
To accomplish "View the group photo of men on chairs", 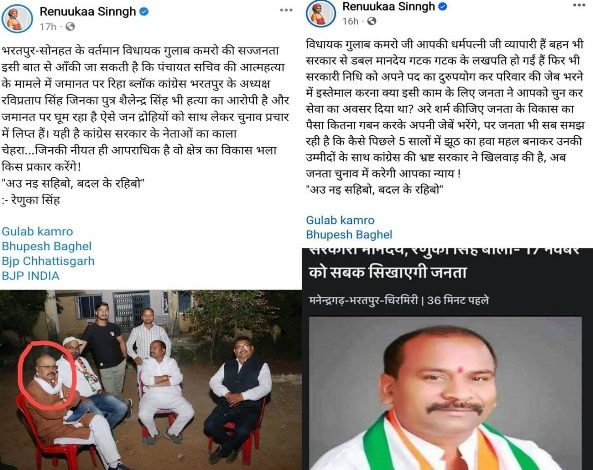I will (151, 380).
